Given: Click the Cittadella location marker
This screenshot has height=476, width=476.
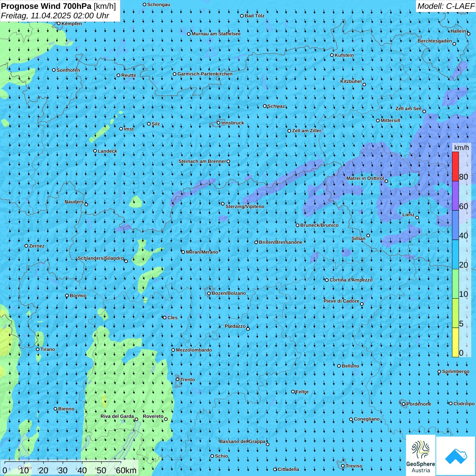Looking at the screenshot, I should click(x=275, y=469).
